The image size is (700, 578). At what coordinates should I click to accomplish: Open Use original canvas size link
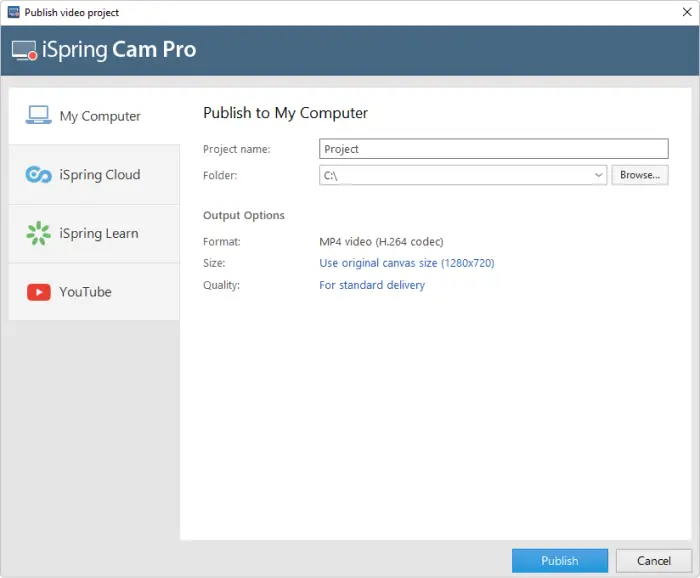click(407, 263)
